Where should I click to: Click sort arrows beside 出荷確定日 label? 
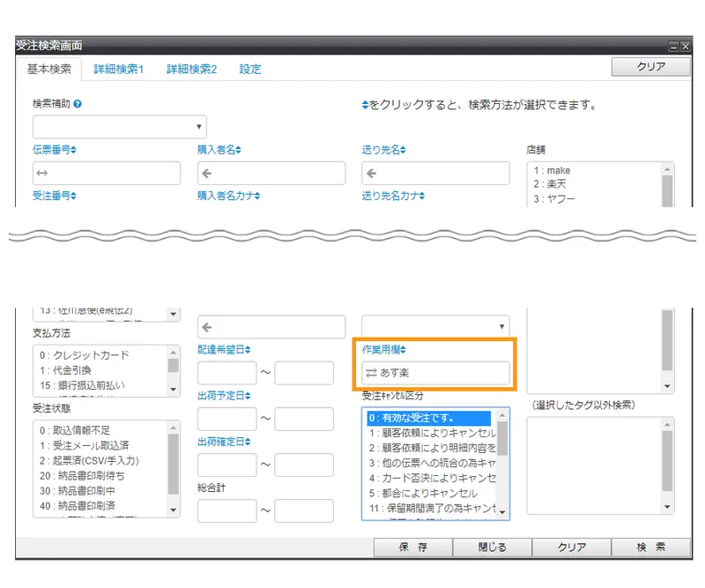click(248, 442)
